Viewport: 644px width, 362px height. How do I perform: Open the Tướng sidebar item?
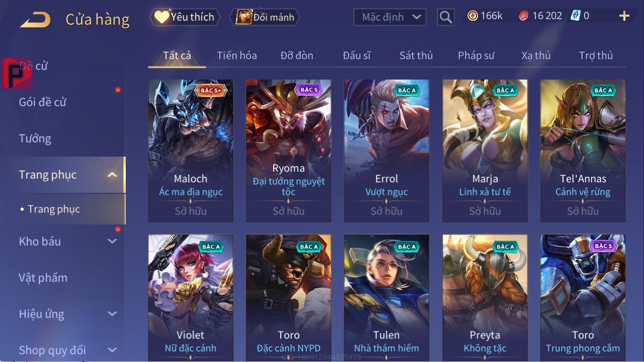tap(35, 138)
